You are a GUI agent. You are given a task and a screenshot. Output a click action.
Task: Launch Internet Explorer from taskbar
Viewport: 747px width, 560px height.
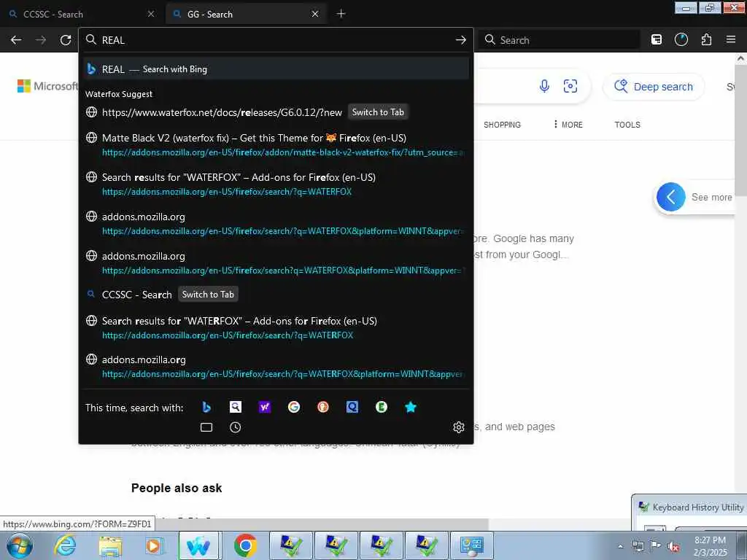(65, 545)
